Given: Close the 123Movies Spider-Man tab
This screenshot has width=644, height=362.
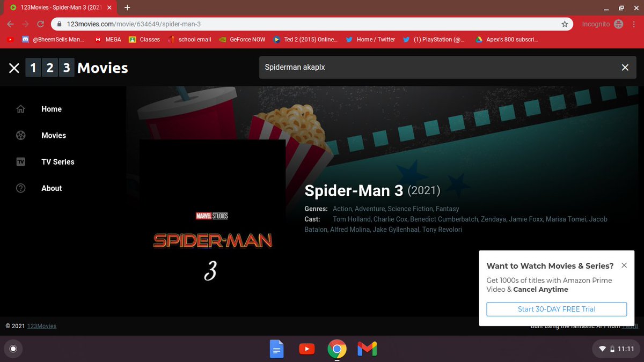Looking at the screenshot, I should click(110, 8).
